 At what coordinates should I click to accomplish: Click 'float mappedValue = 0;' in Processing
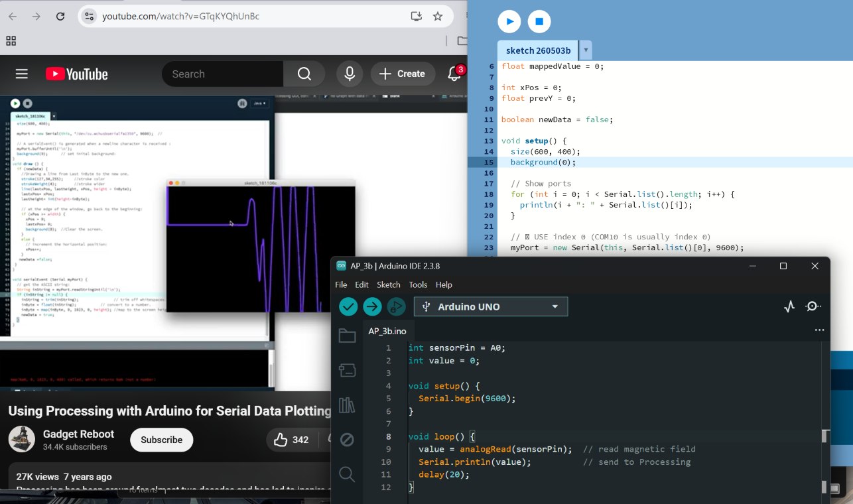point(553,66)
